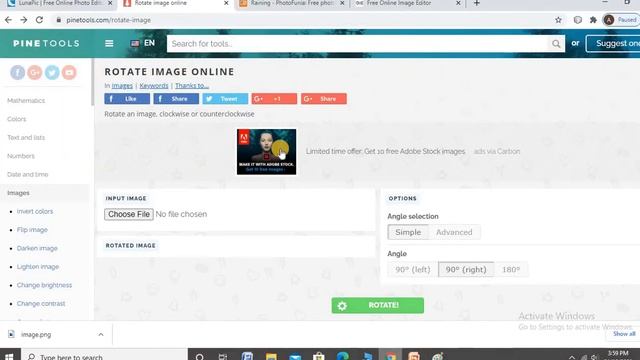This screenshot has height=360, width=640.
Task: Select Simple angle selection
Action: click(x=408, y=232)
